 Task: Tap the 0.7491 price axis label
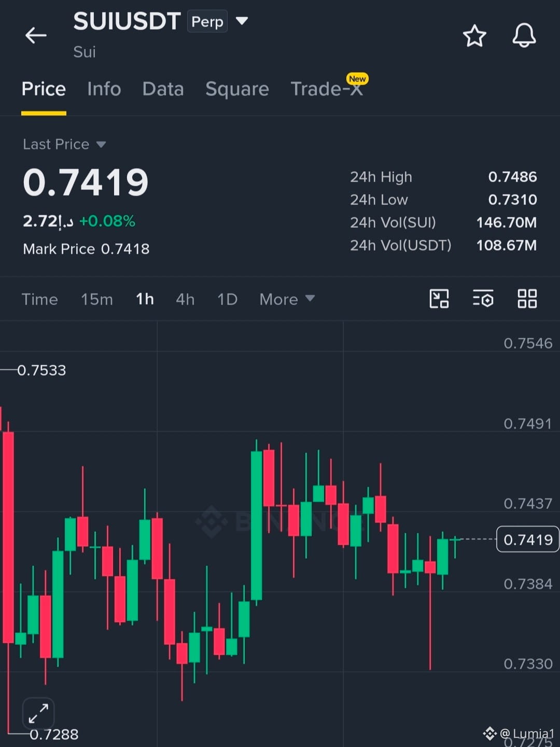(x=528, y=424)
